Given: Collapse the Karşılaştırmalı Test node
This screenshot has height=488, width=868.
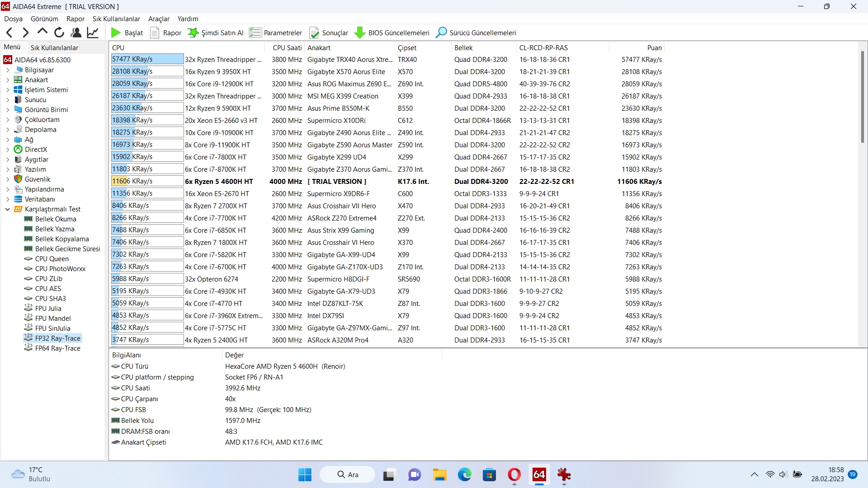Looking at the screenshot, I should tap(7, 209).
